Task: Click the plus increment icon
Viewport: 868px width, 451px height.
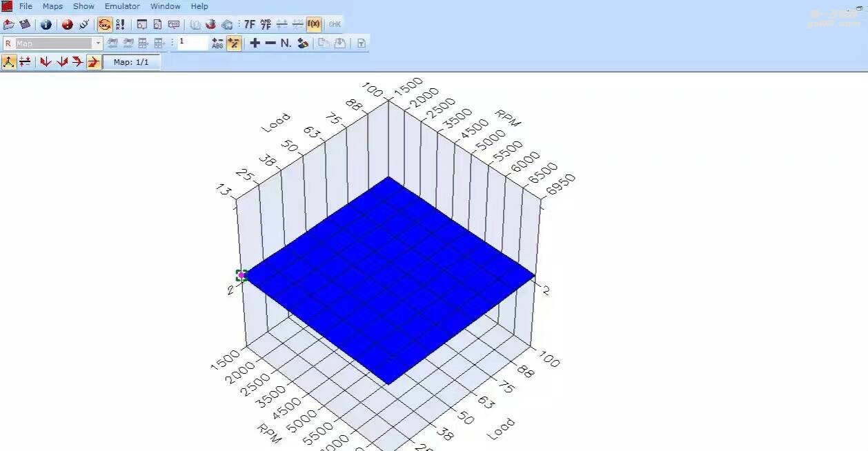Action: tap(255, 43)
